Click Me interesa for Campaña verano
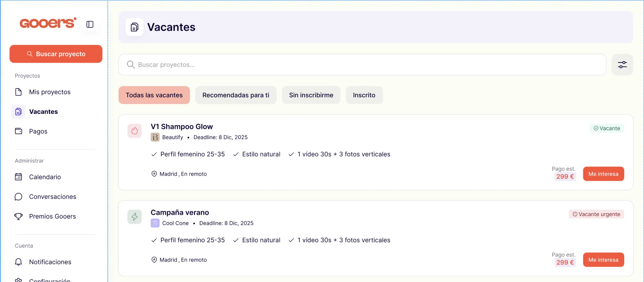This screenshot has height=282, width=644. click(603, 260)
